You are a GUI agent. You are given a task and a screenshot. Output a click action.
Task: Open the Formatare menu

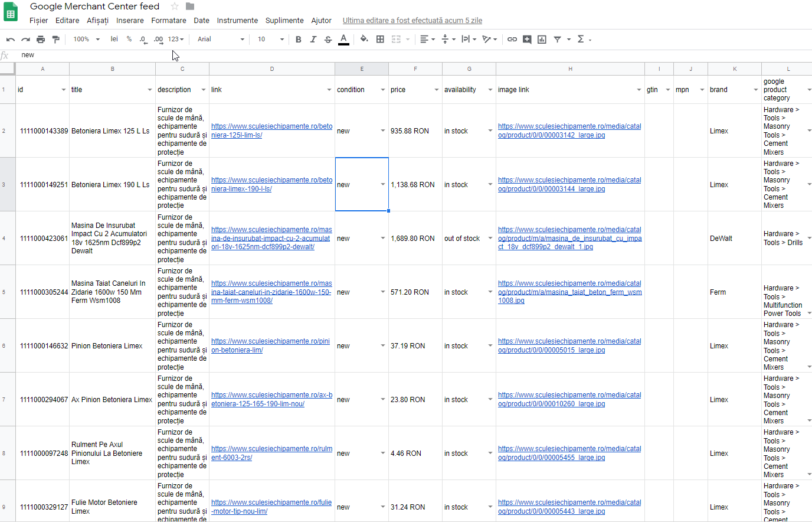(169, 21)
